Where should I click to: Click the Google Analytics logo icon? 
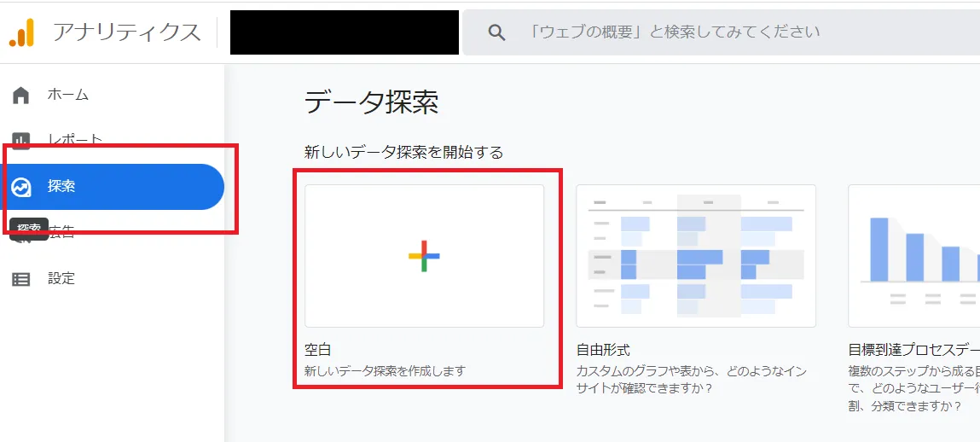click(x=21, y=32)
